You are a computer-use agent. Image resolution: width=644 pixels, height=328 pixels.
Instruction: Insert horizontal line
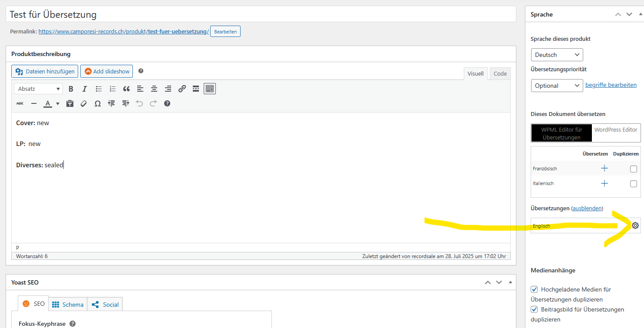tap(34, 103)
